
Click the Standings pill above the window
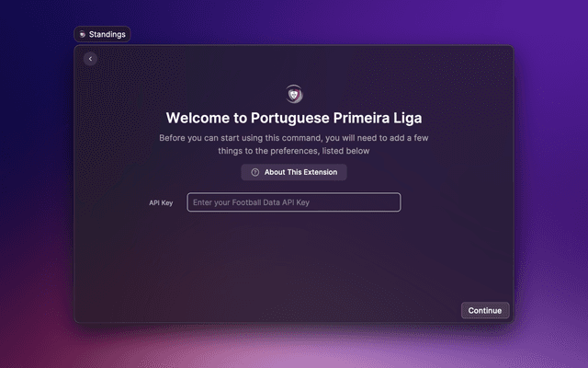pyautogui.click(x=102, y=34)
